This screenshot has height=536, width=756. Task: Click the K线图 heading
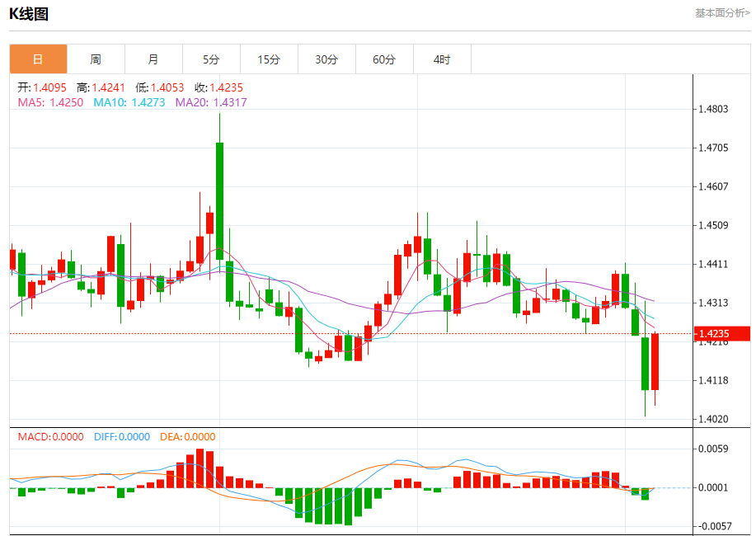[x=29, y=14]
